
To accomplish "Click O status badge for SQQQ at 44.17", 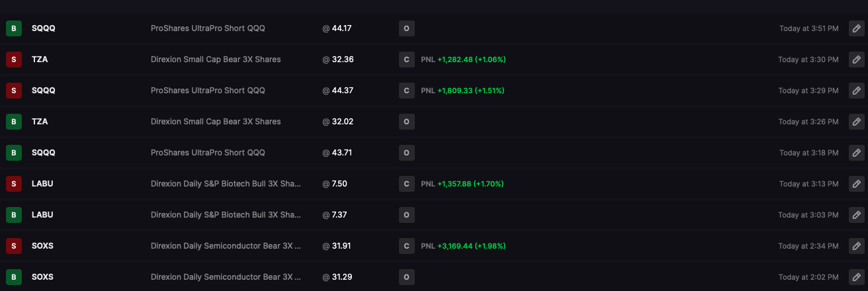I will [407, 28].
